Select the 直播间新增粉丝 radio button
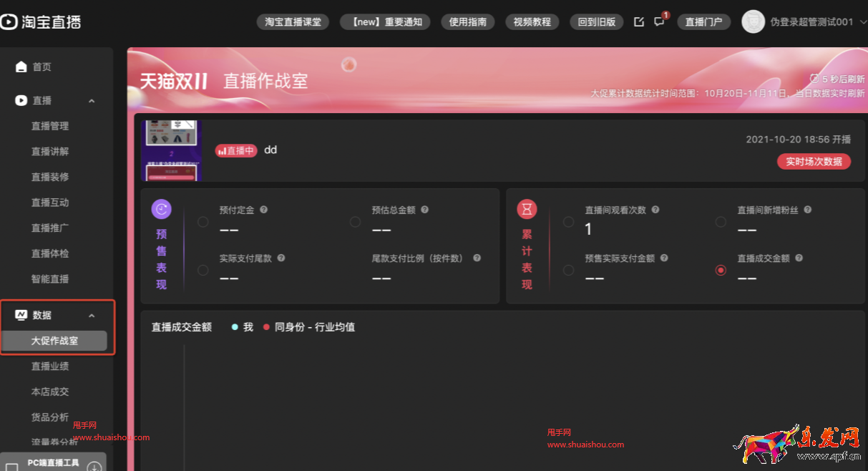Viewport: 868px width, 471px height. [x=721, y=222]
